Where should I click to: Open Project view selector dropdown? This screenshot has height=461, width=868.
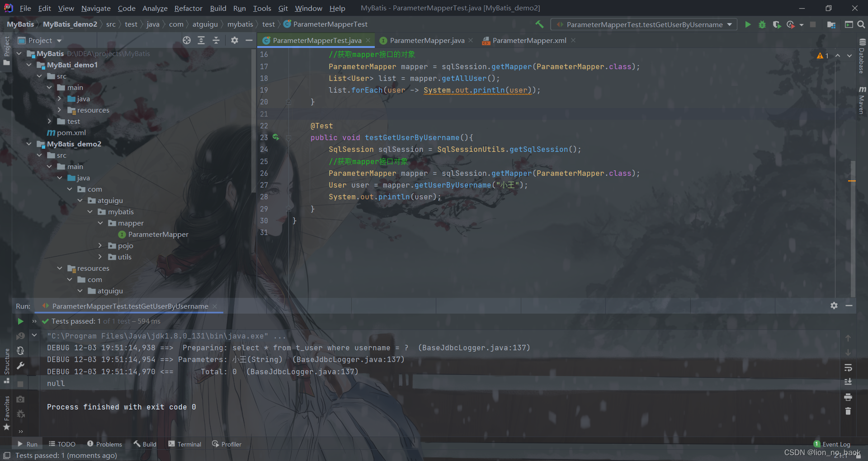tap(40, 40)
